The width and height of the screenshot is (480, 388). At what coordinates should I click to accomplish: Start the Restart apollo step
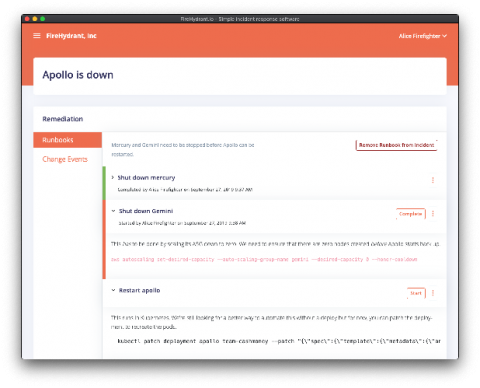pyautogui.click(x=416, y=293)
